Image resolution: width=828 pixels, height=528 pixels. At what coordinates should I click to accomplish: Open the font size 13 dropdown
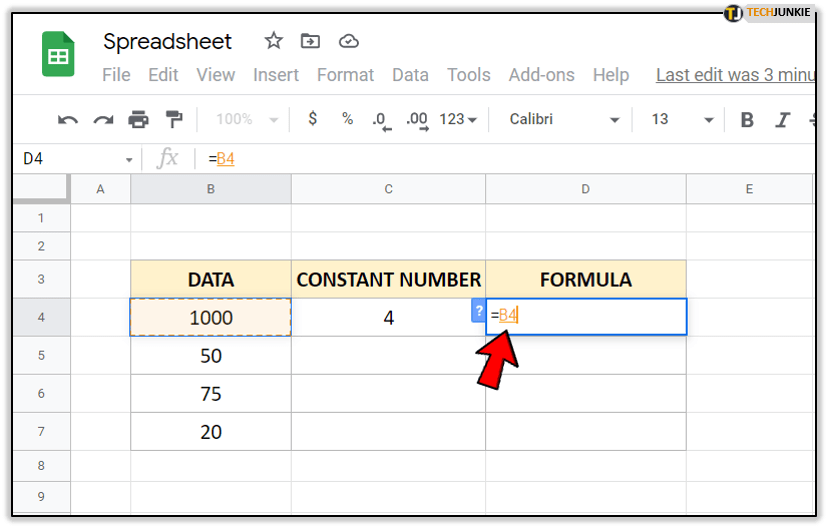click(x=683, y=119)
